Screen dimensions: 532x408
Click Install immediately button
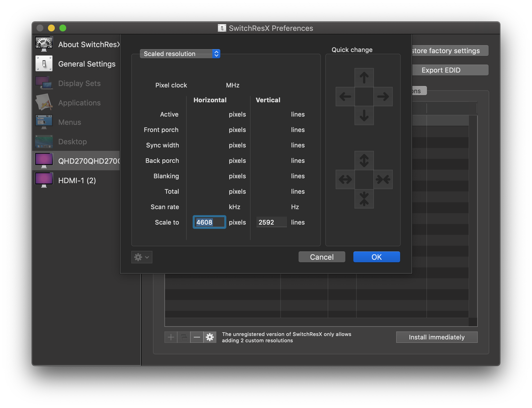pos(437,337)
